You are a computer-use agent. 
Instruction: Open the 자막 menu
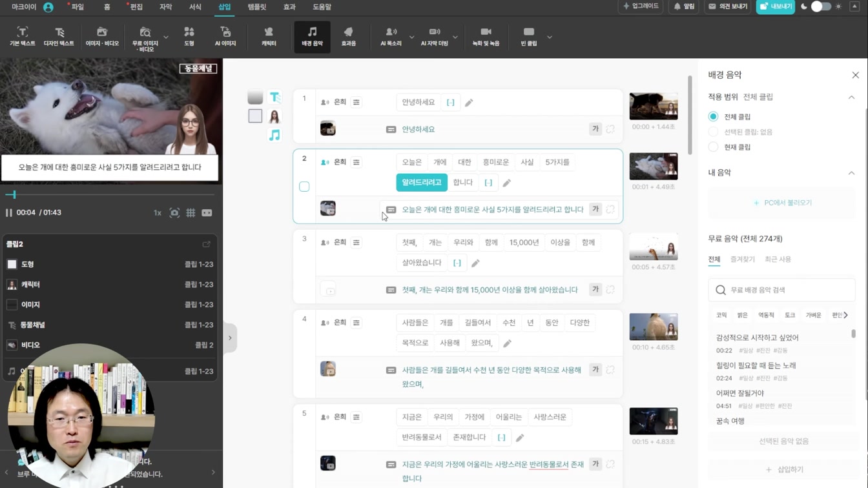165,7
